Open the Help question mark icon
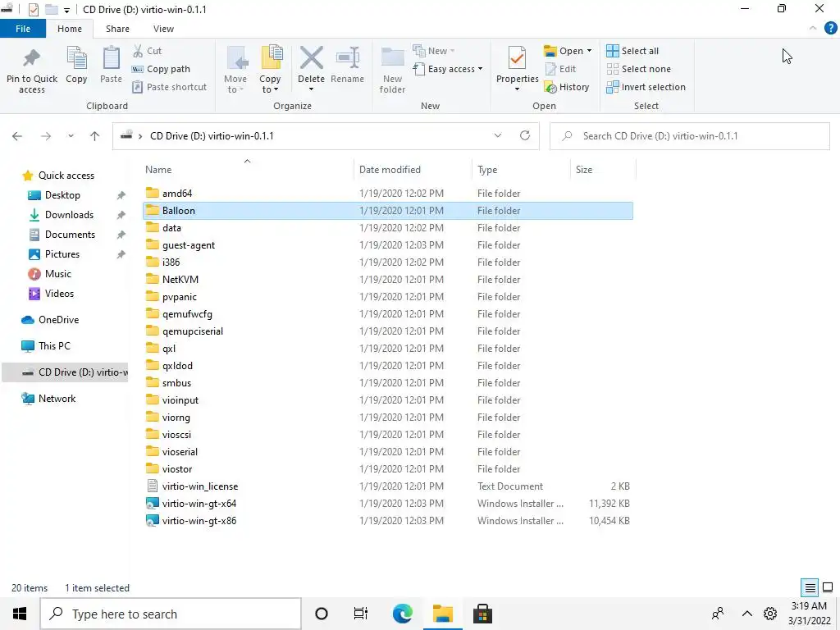Image resolution: width=840 pixels, height=630 pixels. coord(830,29)
